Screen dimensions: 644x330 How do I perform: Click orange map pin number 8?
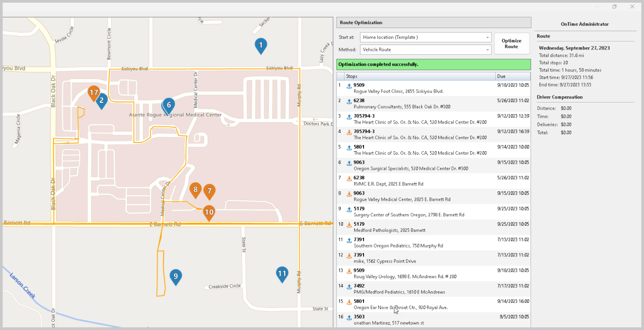coord(195,190)
